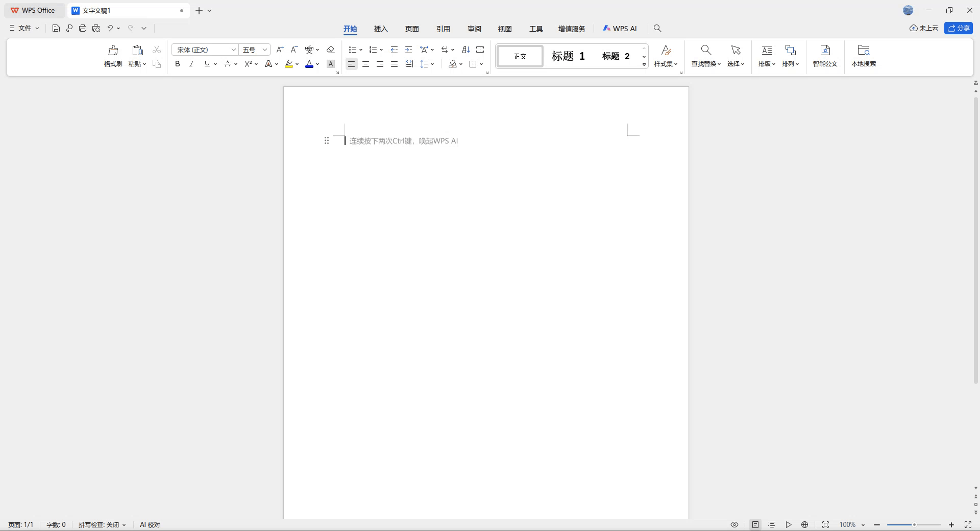The width and height of the screenshot is (980, 531).
Task: Switch to the 页面 (Page) tab
Action: (x=412, y=29)
